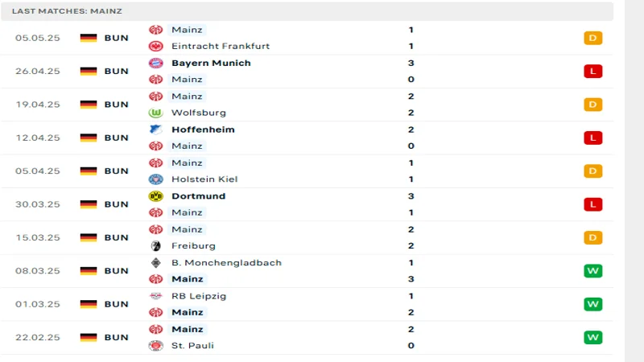Click the BUN league label on the 22.02.25 row

(116, 337)
